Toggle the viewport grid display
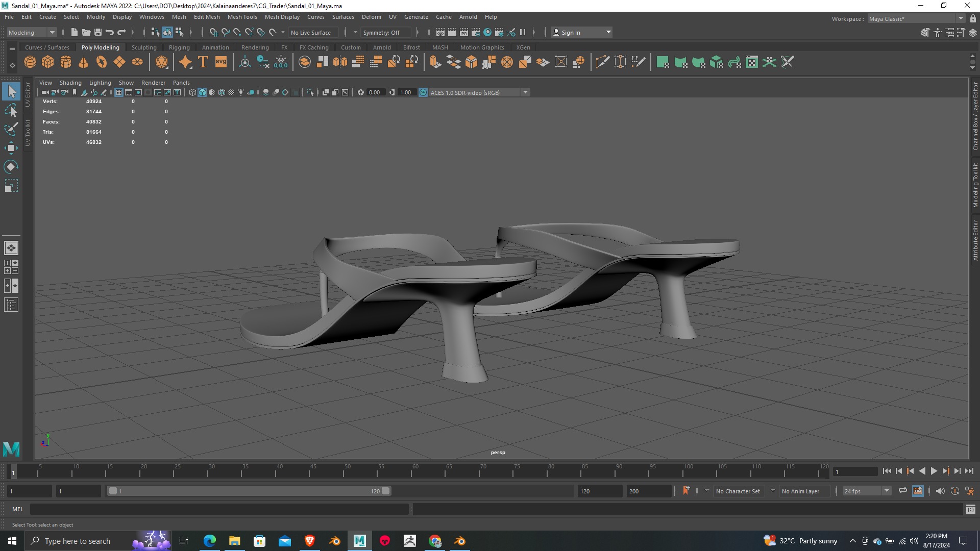The height and width of the screenshot is (551, 980). coord(119,92)
